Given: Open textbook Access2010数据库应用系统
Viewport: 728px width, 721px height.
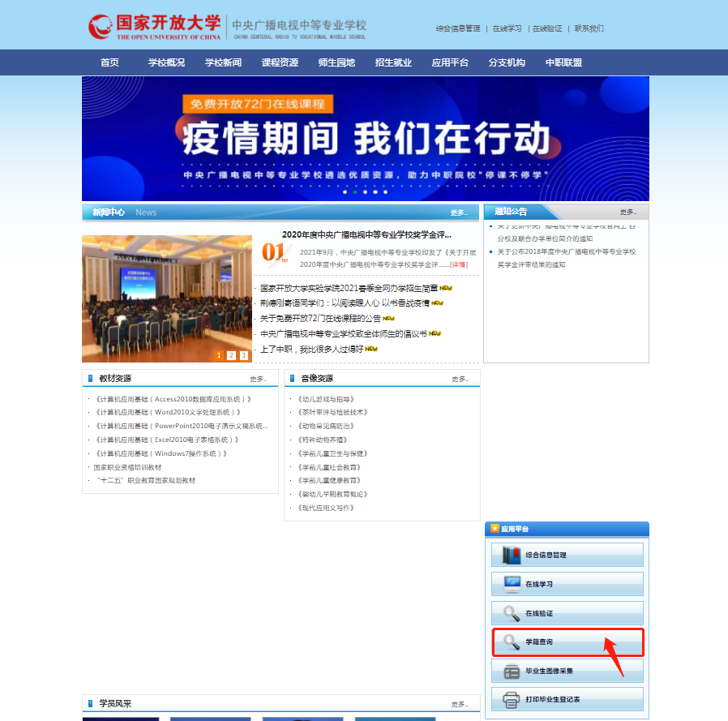Looking at the screenshot, I should pyautogui.click(x=173, y=399).
